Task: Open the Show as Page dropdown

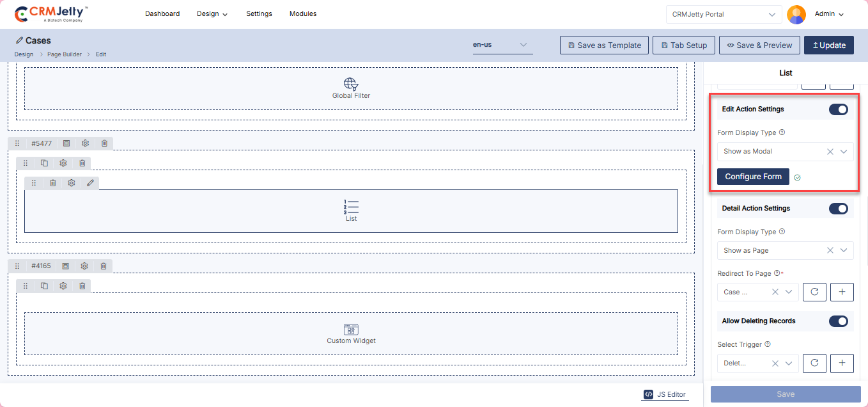Action: coord(844,251)
